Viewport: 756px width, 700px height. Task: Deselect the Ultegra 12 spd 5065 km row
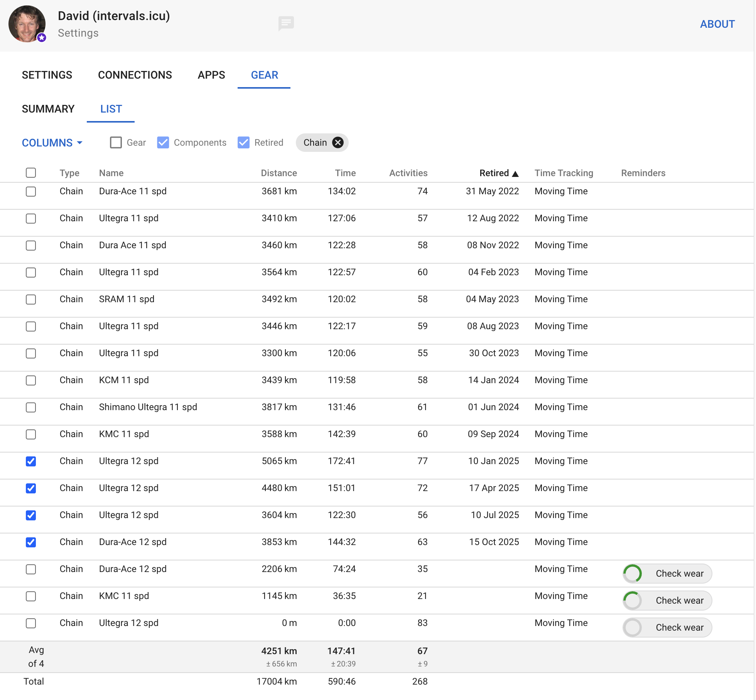[31, 461]
